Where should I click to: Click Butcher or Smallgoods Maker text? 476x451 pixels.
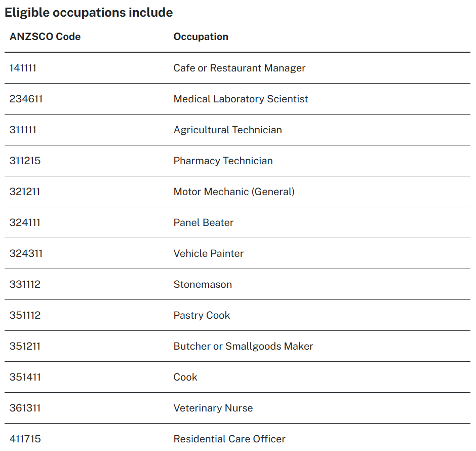tap(243, 346)
